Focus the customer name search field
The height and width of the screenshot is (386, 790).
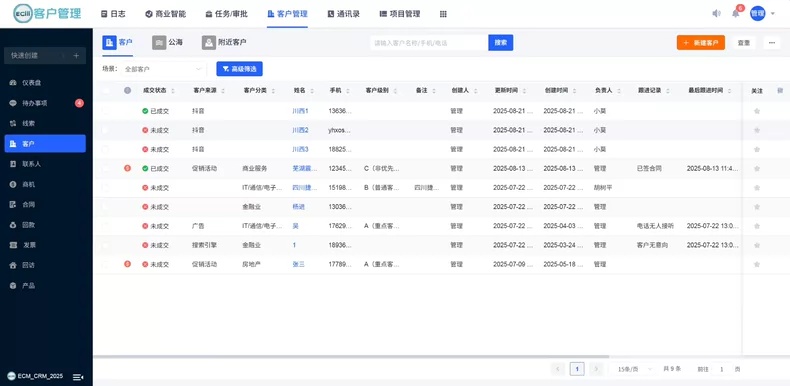(x=429, y=43)
